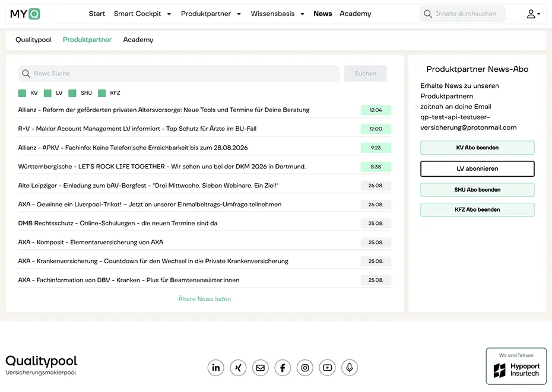552x392 pixels.
Task: Click the email envelope icon in footer
Action: tap(260, 368)
